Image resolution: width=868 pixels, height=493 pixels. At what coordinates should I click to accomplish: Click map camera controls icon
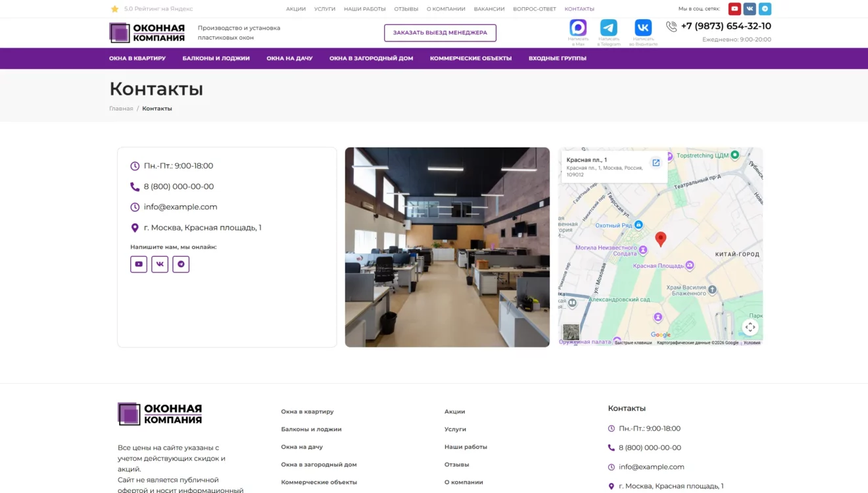[x=750, y=327]
